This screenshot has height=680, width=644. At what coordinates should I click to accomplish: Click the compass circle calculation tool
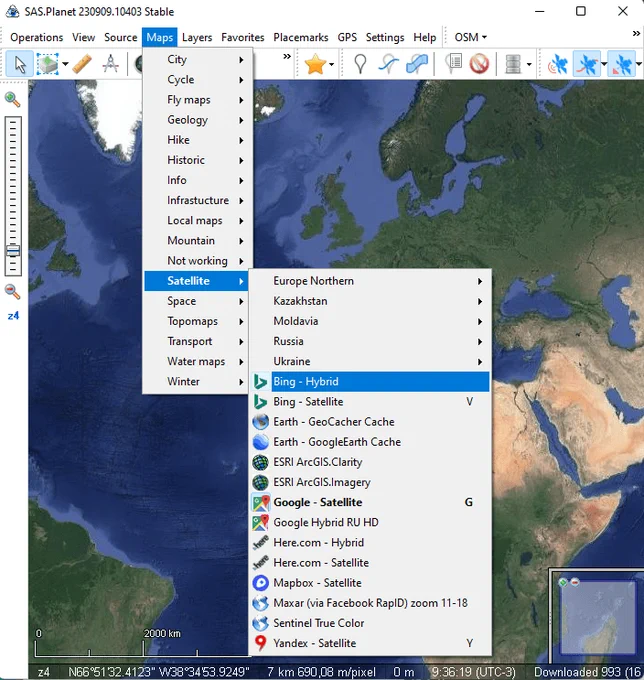(111, 64)
